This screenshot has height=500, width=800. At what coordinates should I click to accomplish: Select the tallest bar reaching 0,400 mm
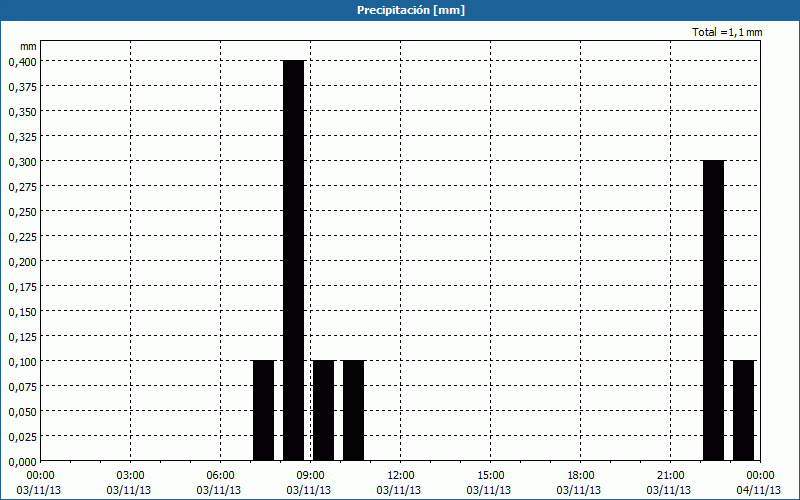294,260
